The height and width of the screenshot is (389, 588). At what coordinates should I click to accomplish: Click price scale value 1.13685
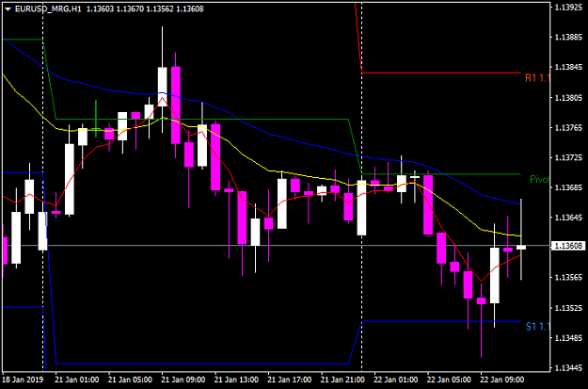569,187
